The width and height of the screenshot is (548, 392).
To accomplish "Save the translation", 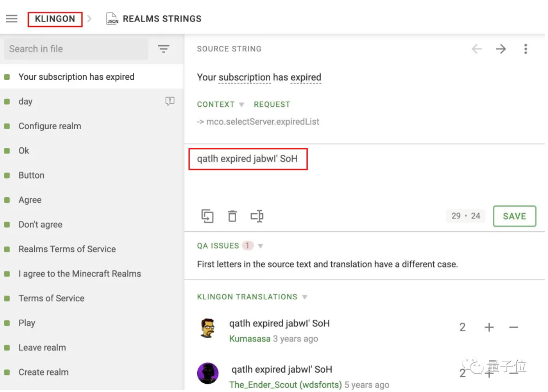I will [514, 216].
